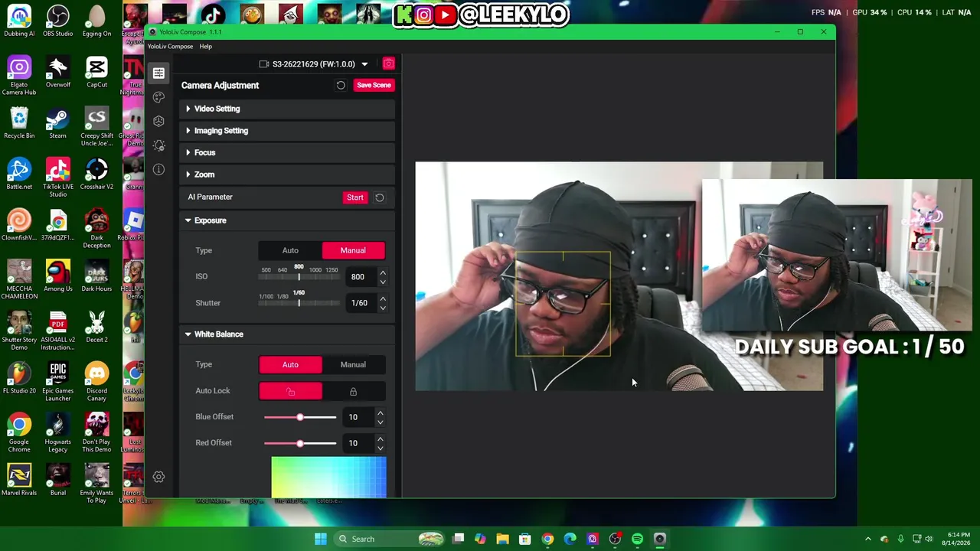Click the ISO value field showing 800
This screenshot has width=980, height=551.
[358, 277]
